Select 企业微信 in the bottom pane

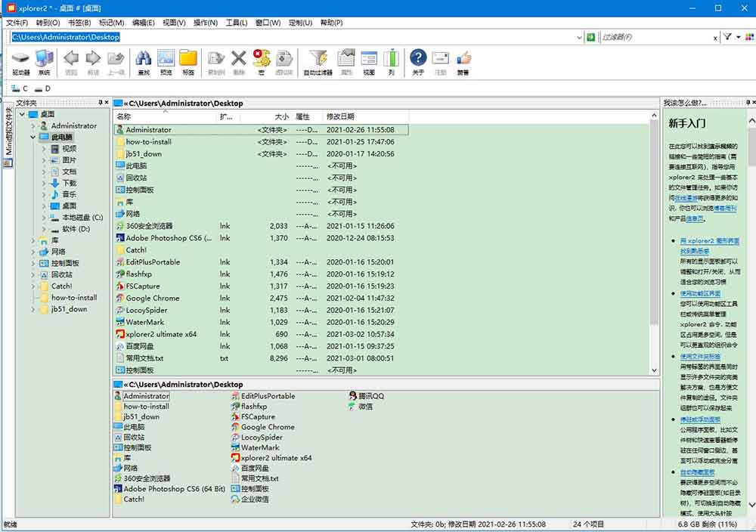tap(249, 500)
